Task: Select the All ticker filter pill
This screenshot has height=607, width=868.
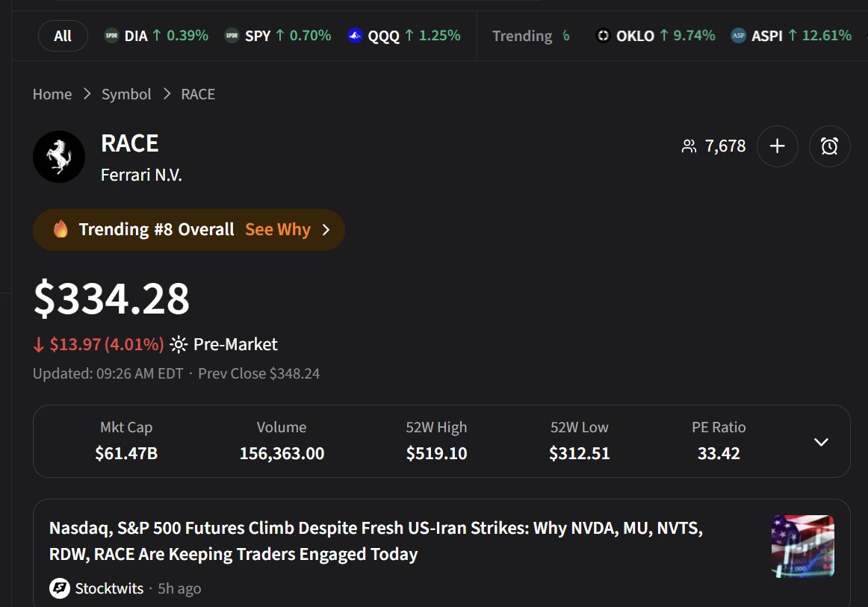Action: point(63,36)
